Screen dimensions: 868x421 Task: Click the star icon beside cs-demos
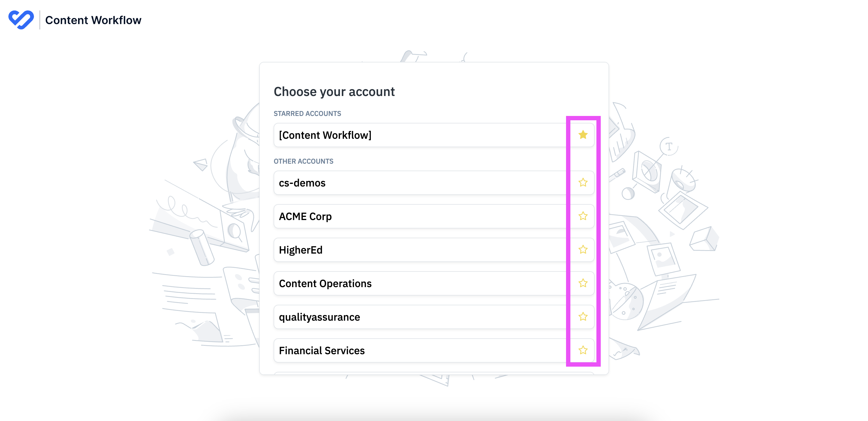tap(582, 182)
